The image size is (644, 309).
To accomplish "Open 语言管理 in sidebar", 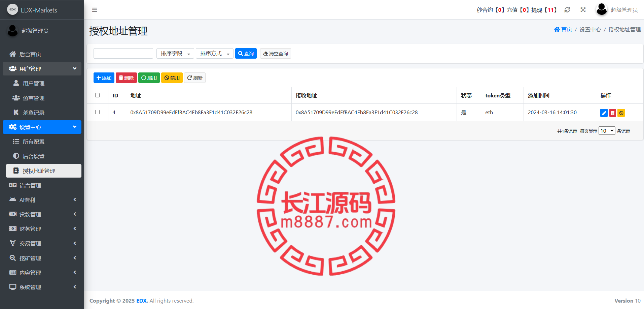I will (42, 185).
